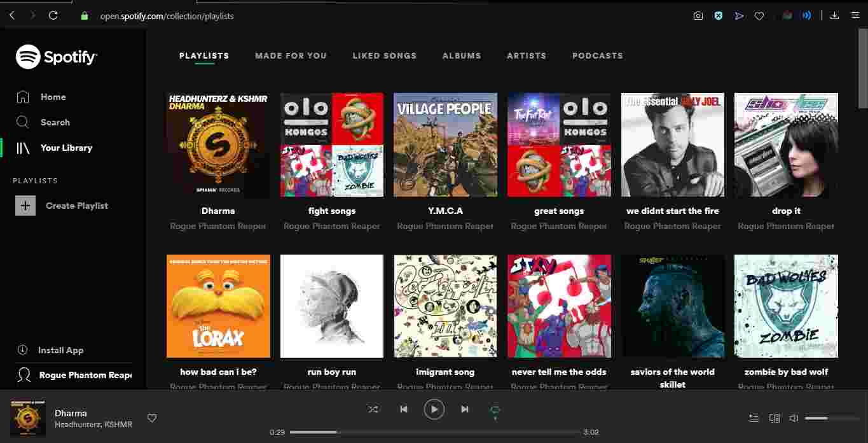
Task: Click the browser sound waves extension icon
Action: click(x=807, y=15)
